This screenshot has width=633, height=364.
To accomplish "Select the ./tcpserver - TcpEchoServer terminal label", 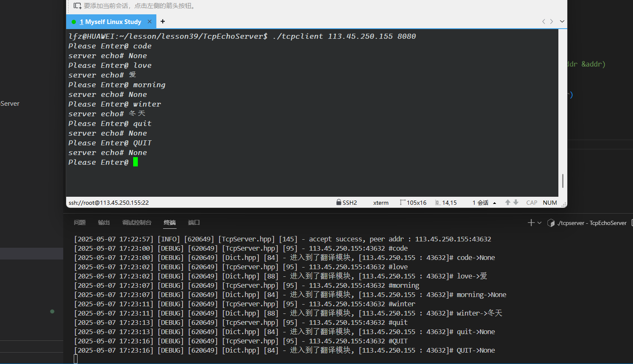I will [592, 223].
